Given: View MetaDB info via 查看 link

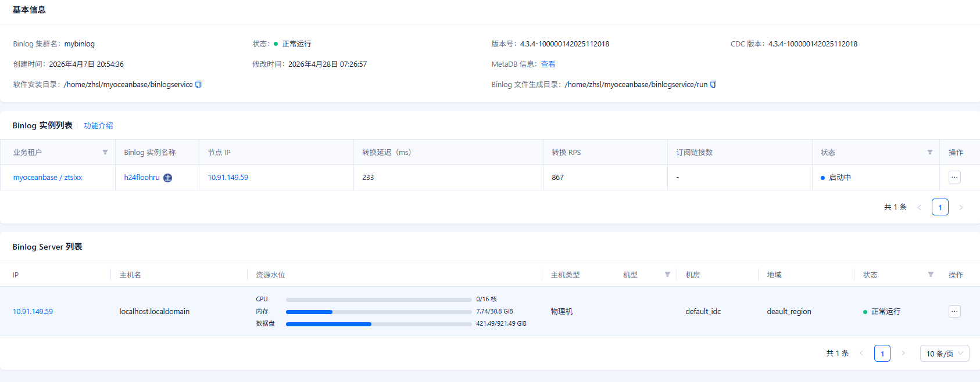Looking at the screenshot, I should pos(548,64).
